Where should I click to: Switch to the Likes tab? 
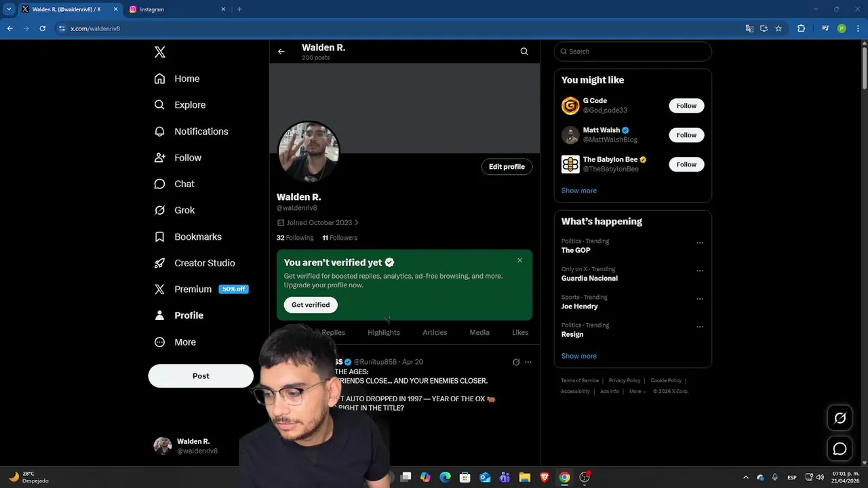point(520,332)
